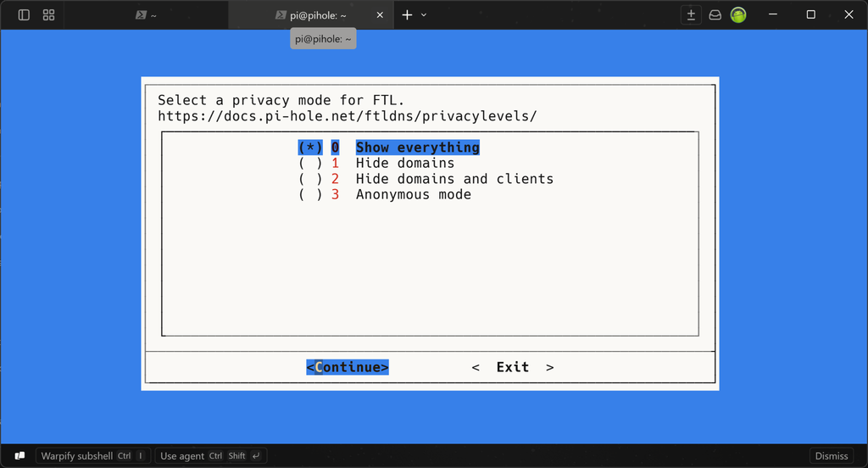Select radio button for level 3
This screenshot has height=468, width=868.
(x=310, y=194)
